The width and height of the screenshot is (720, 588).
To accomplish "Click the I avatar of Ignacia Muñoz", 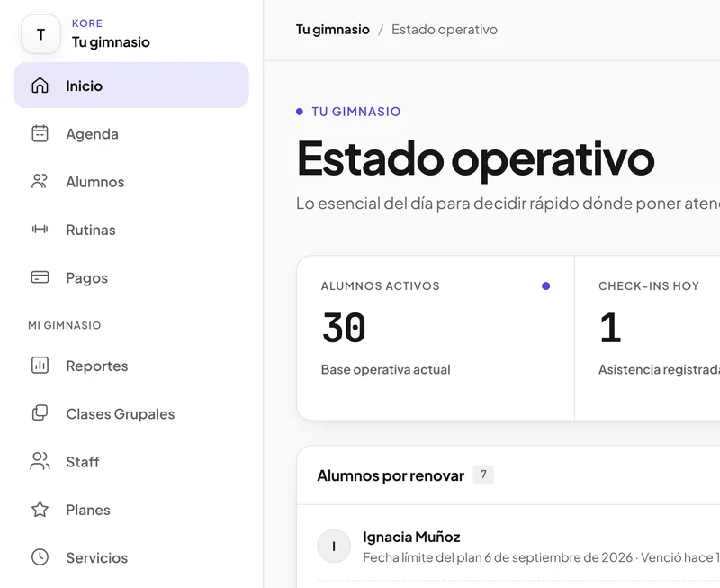I will [x=334, y=546].
